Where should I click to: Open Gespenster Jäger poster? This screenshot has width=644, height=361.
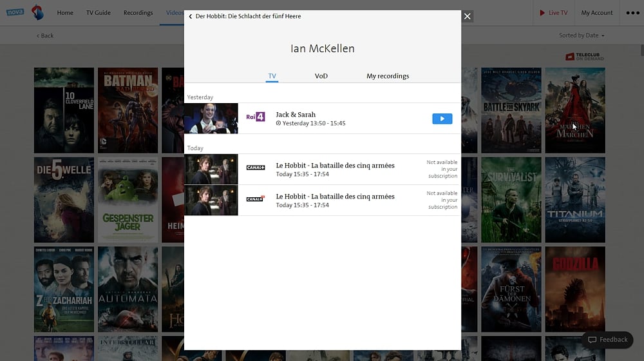tap(128, 200)
